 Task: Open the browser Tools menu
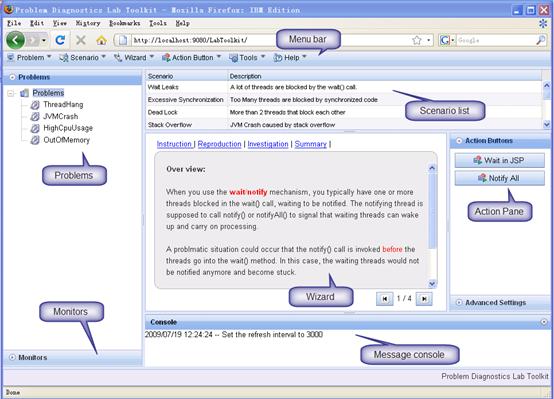pos(158,23)
